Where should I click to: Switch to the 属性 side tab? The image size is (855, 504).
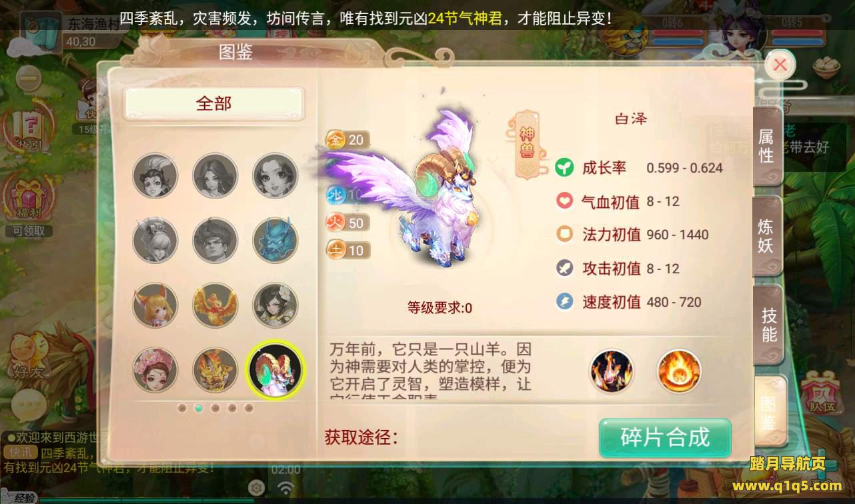point(766,146)
